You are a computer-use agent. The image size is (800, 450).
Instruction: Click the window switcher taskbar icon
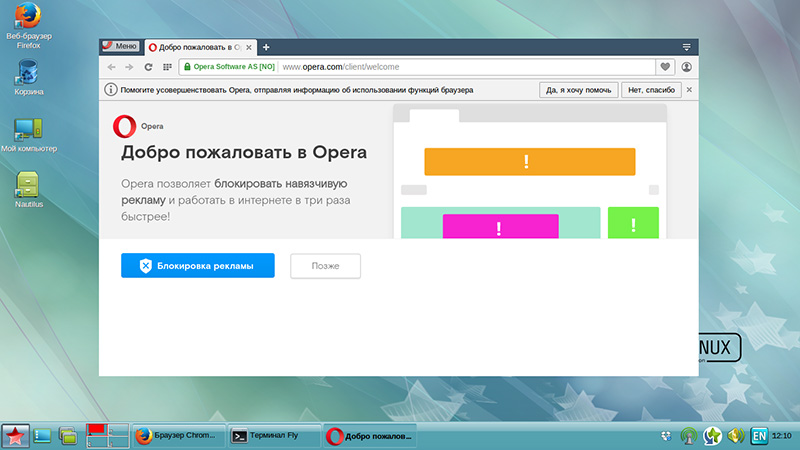(x=67, y=436)
